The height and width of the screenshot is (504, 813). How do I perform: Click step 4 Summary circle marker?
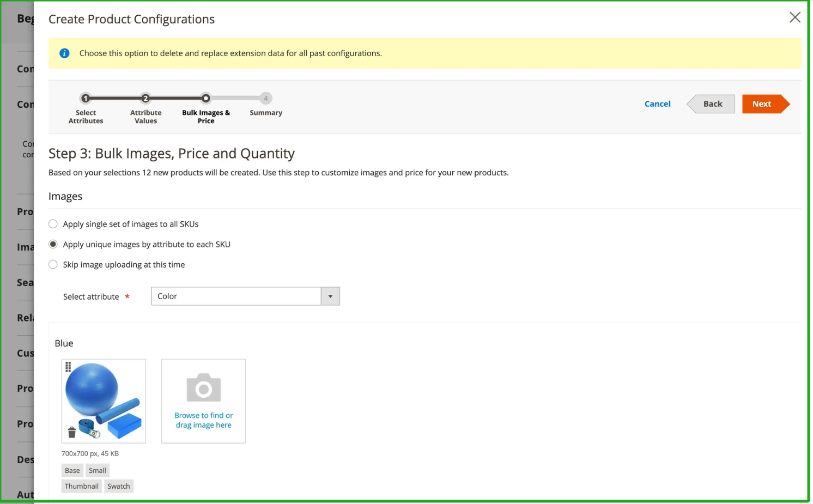point(265,99)
